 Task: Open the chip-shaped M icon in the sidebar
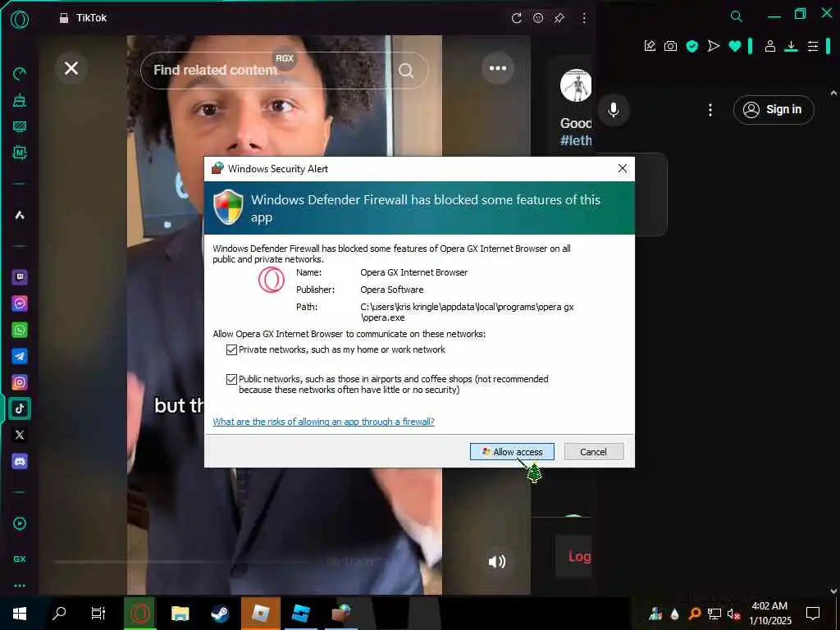[20, 153]
